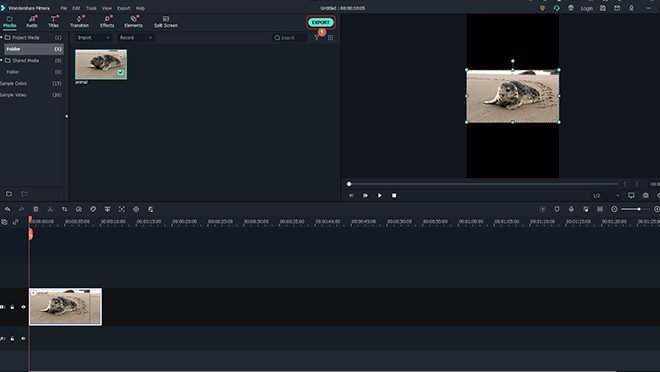This screenshot has width=660, height=372.
Task: Click the Redo icon
Action: pos(21,209)
